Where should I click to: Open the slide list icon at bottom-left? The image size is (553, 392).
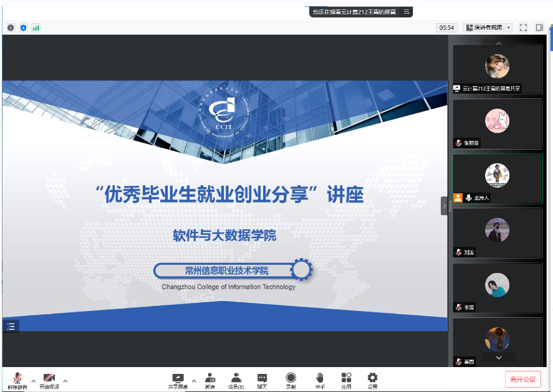click(x=11, y=327)
